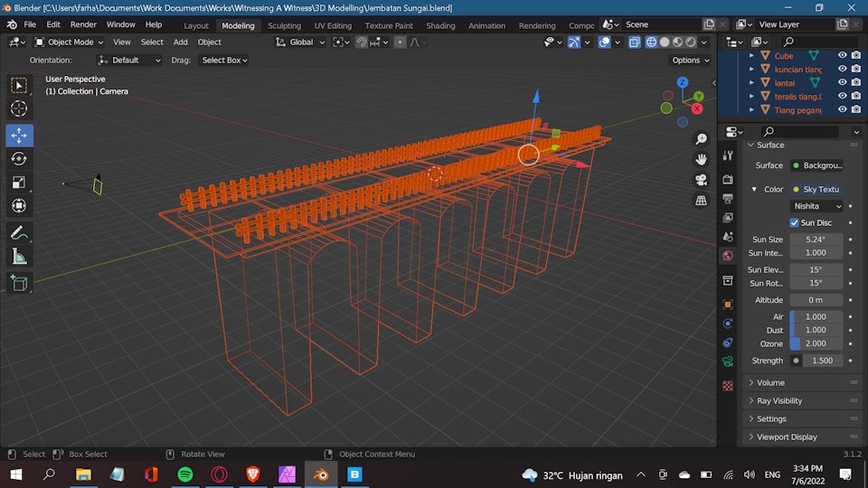Expand the Cube tree item
The height and width of the screenshot is (488, 868).
coord(751,55)
